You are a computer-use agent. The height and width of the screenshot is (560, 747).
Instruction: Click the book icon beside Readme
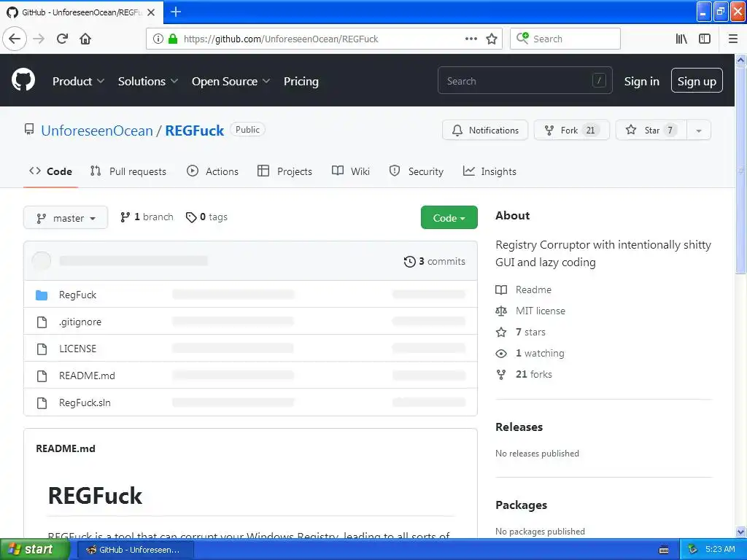tap(501, 289)
